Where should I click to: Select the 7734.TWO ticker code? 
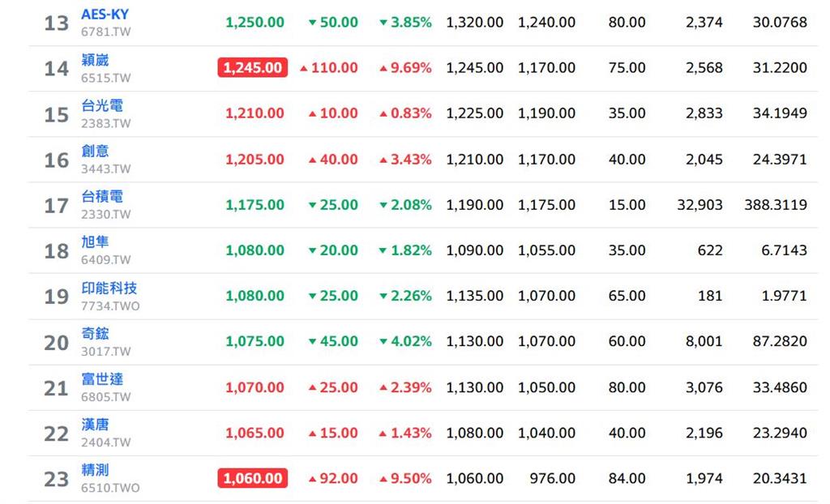coord(110,306)
